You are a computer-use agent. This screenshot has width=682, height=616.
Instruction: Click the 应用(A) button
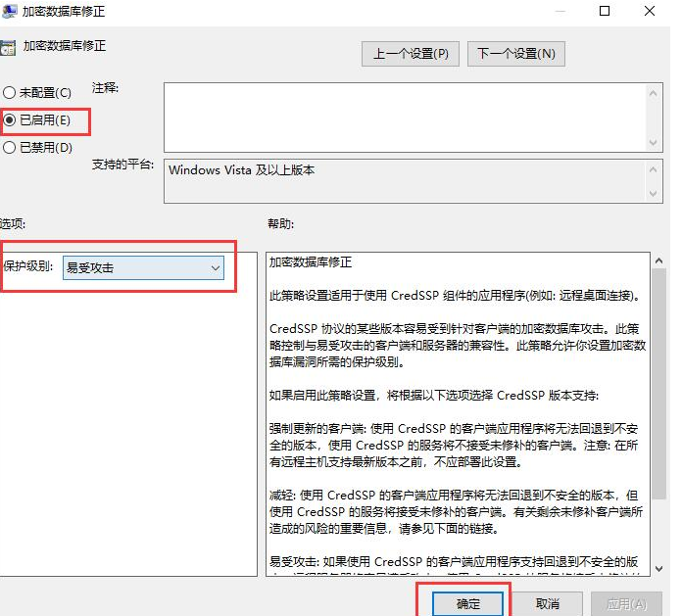(624, 604)
